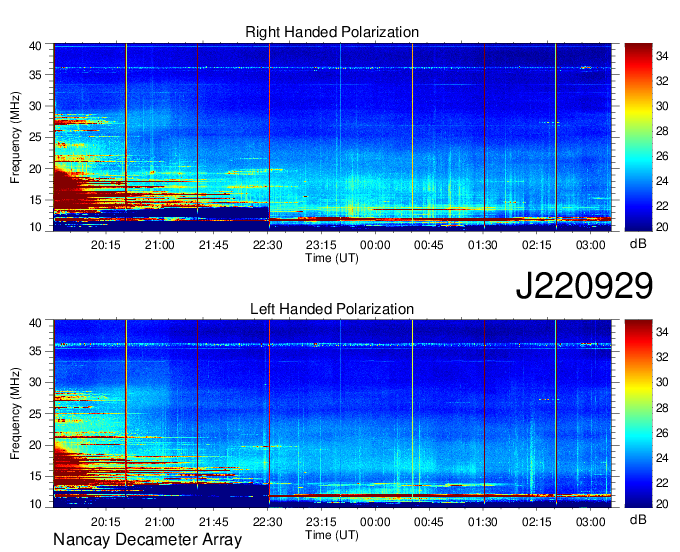Click the dB label of Left Handed colorbar
This screenshot has height=552, width=680.
(x=638, y=520)
